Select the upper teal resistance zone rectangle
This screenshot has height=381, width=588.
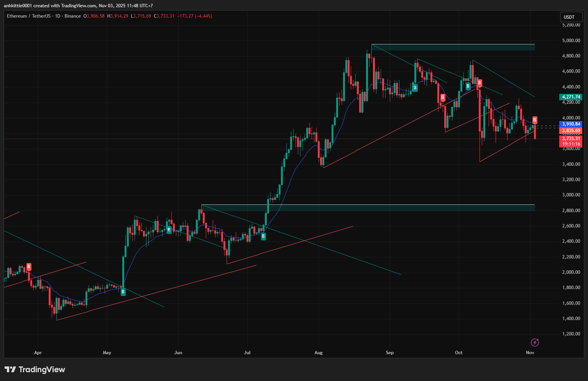point(453,47)
